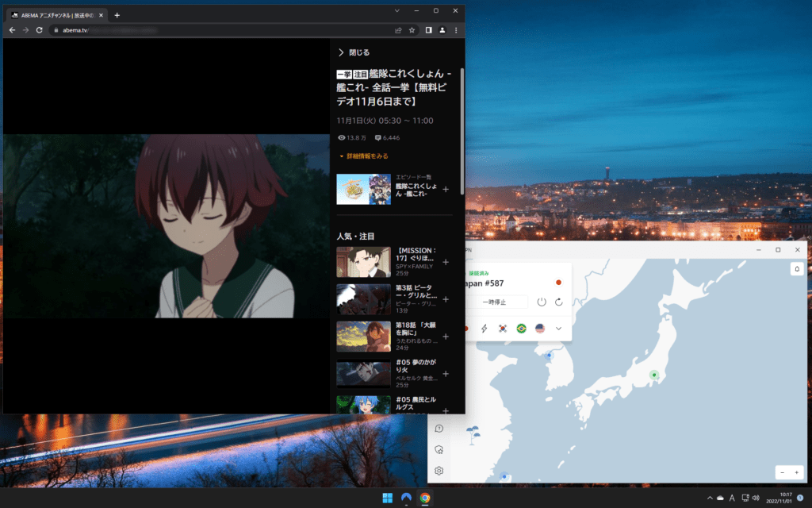The image size is (812, 508).
Task: Open #05 夢のかがり火 title
Action: (x=416, y=366)
